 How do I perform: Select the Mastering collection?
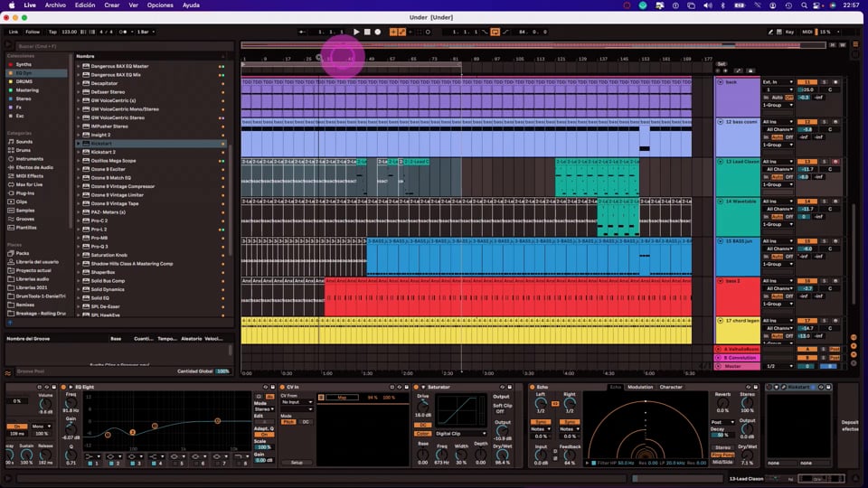pos(27,90)
